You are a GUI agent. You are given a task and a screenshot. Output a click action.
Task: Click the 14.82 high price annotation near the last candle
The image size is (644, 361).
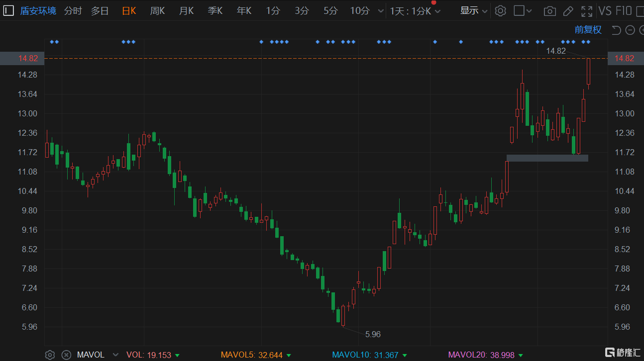[x=556, y=51]
